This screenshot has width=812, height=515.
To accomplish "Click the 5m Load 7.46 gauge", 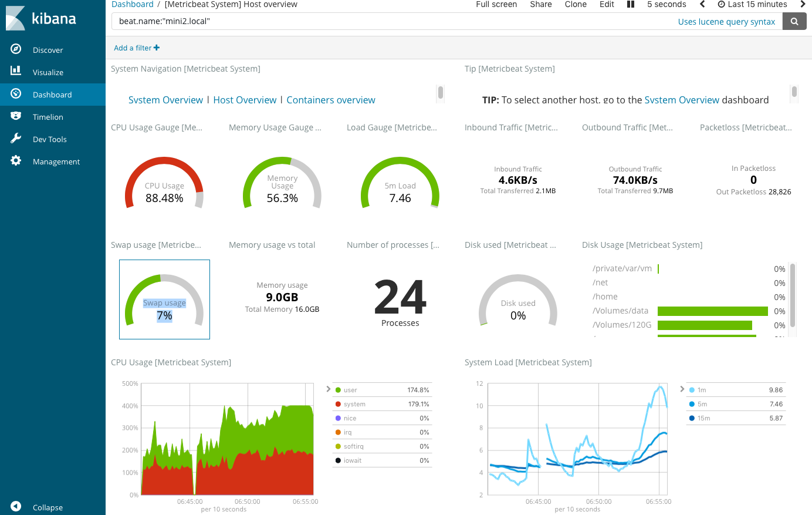I will coord(400,182).
